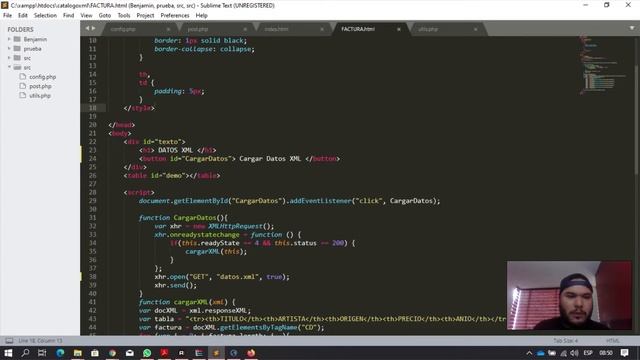The height and width of the screenshot is (360, 640).
Task: Launch Microsoft Edge from taskbar
Action: 60,353
